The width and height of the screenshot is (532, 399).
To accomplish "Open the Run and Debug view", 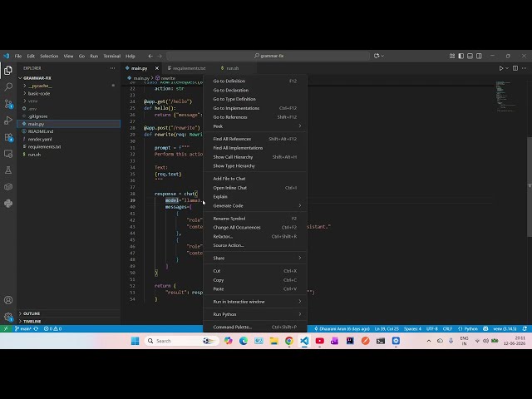I will click(8, 121).
